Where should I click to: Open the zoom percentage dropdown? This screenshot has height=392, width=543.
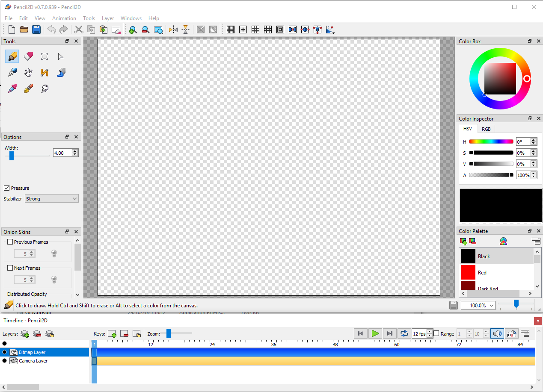click(x=492, y=306)
